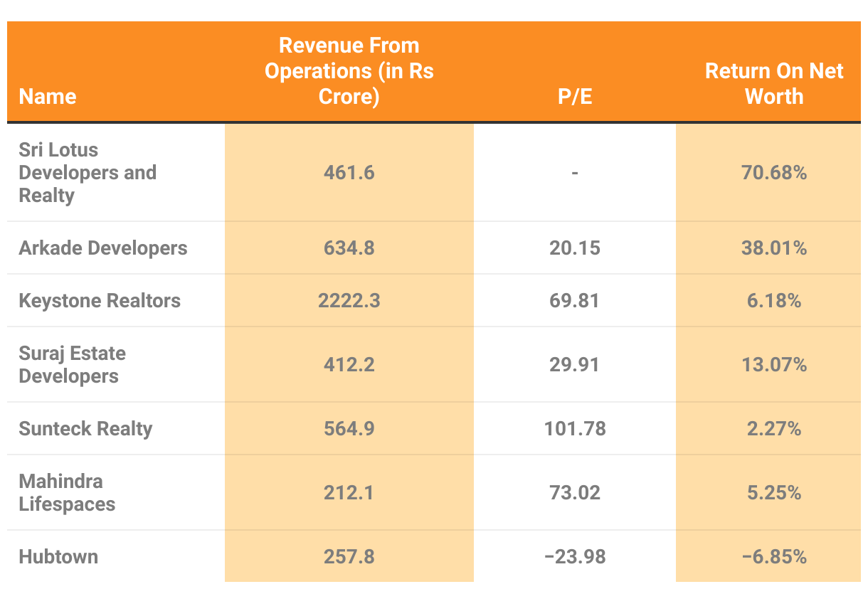Select the 20.15 P/E value for Arkade
868x589 pixels.
coord(575,248)
